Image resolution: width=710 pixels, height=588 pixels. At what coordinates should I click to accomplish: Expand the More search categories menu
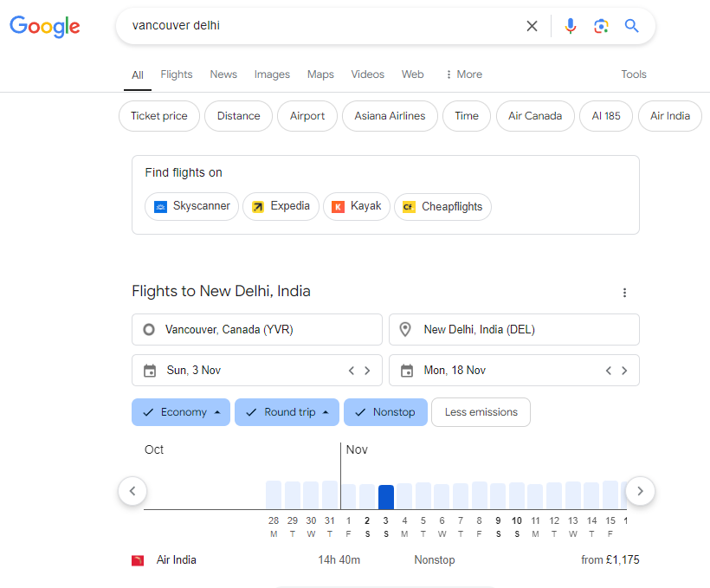pyautogui.click(x=464, y=74)
